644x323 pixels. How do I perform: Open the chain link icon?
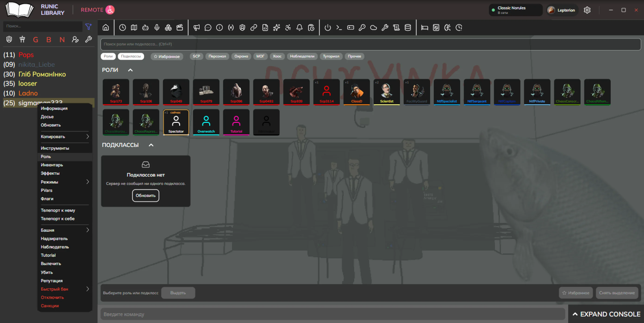(x=254, y=28)
